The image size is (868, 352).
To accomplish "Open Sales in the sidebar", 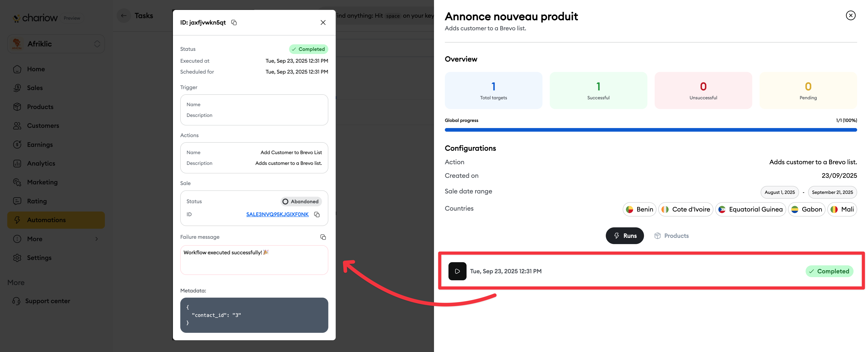I will tap(56, 88).
